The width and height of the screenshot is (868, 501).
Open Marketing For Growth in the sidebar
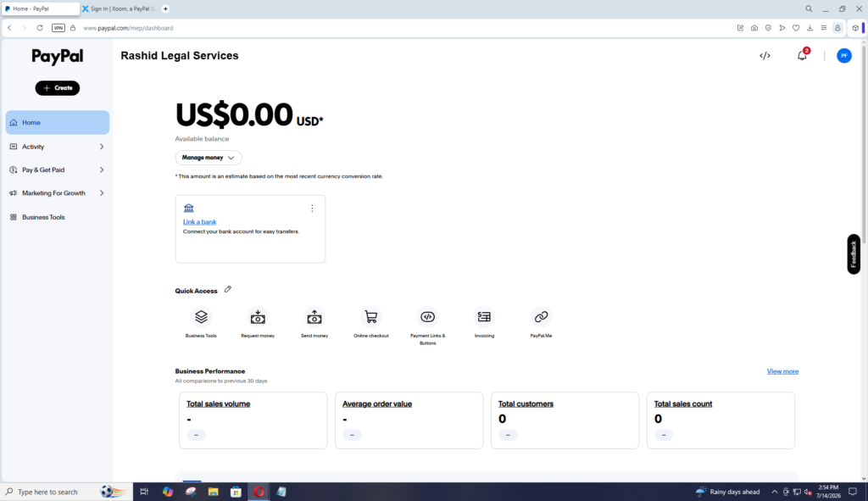point(58,193)
